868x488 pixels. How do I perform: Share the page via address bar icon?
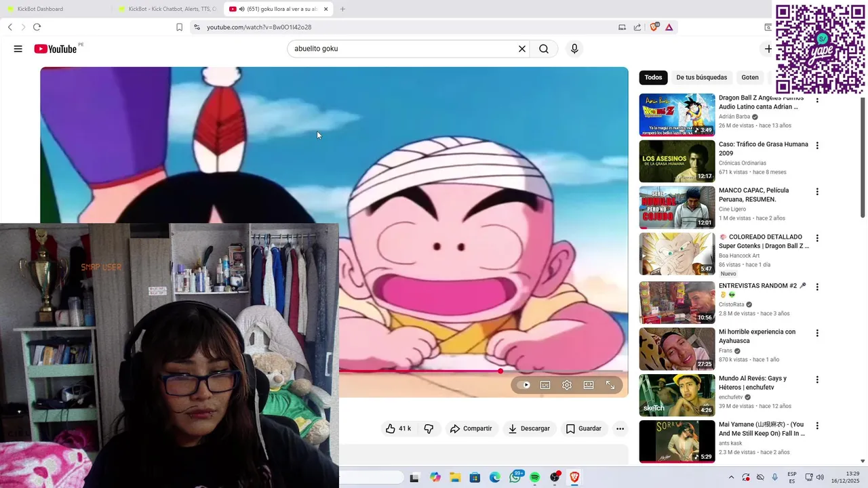point(637,27)
